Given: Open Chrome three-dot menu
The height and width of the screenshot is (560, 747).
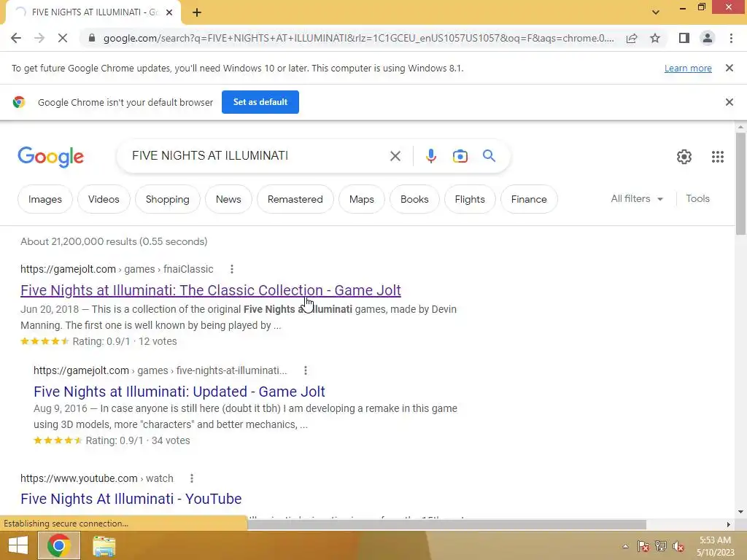Looking at the screenshot, I should click(x=731, y=38).
